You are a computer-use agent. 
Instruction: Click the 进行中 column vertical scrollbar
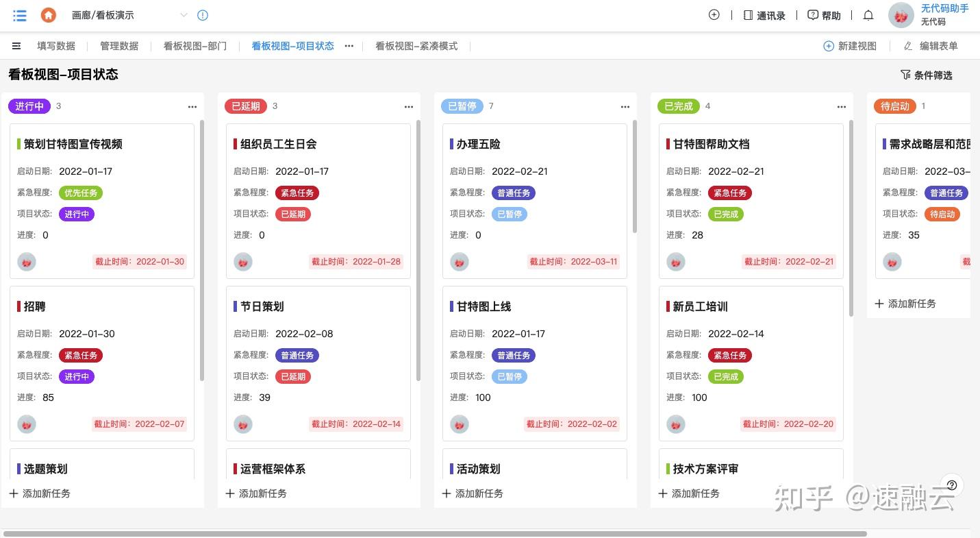click(202, 250)
